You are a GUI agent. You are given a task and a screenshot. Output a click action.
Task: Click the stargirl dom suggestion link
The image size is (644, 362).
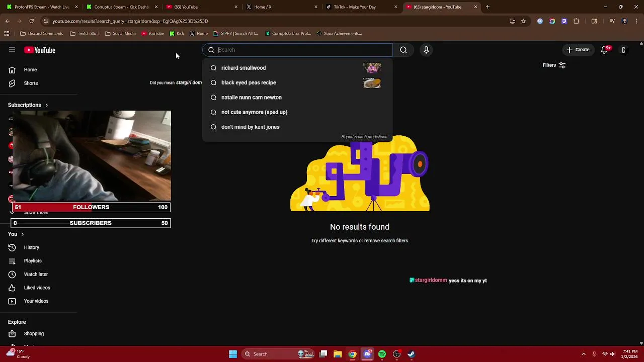(x=189, y=83)
